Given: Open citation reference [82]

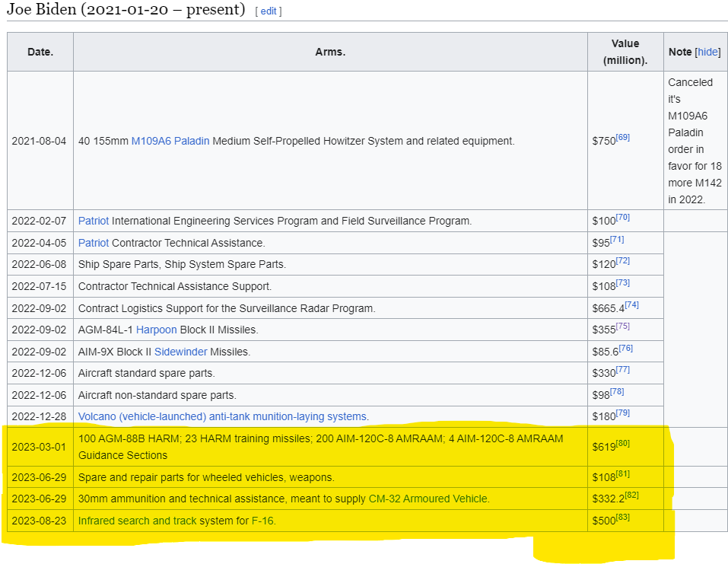Looking at the screenshot, I should coord(632,495).
